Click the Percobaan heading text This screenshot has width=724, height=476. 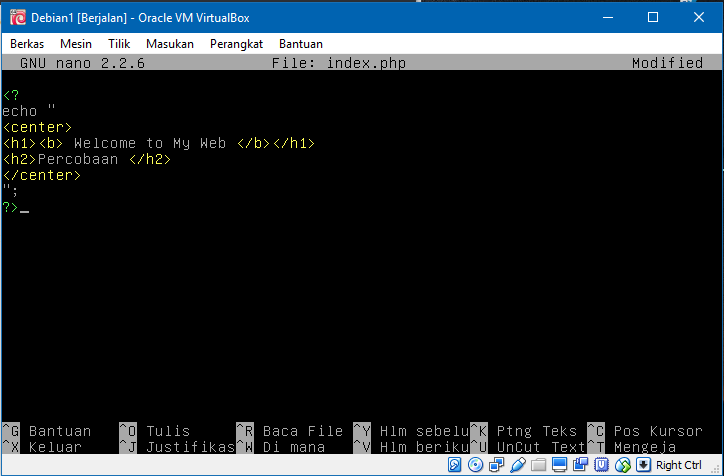point(78,159)
